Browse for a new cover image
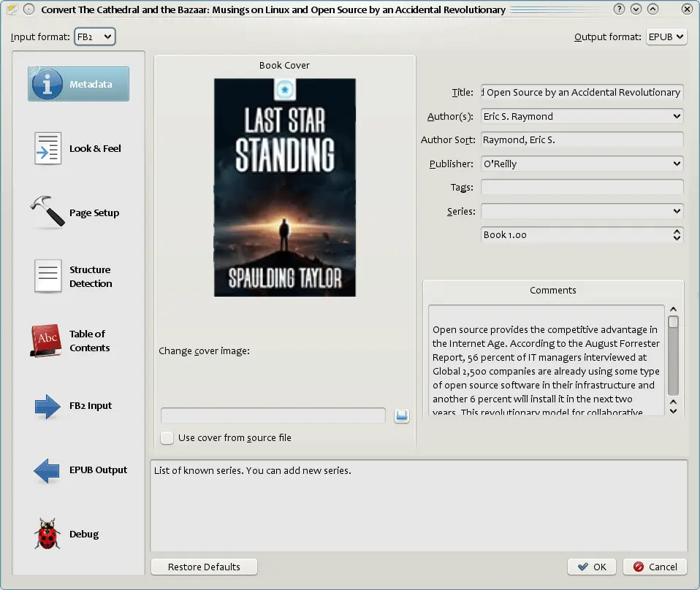This screenshot has width=700, height=590. click(x=402, y=415)
